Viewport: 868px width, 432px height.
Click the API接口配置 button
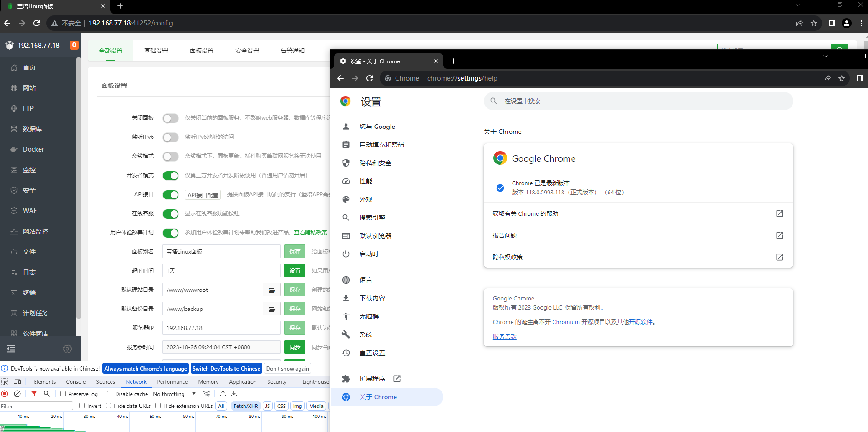pyautogui.click(x=203, y=195)
